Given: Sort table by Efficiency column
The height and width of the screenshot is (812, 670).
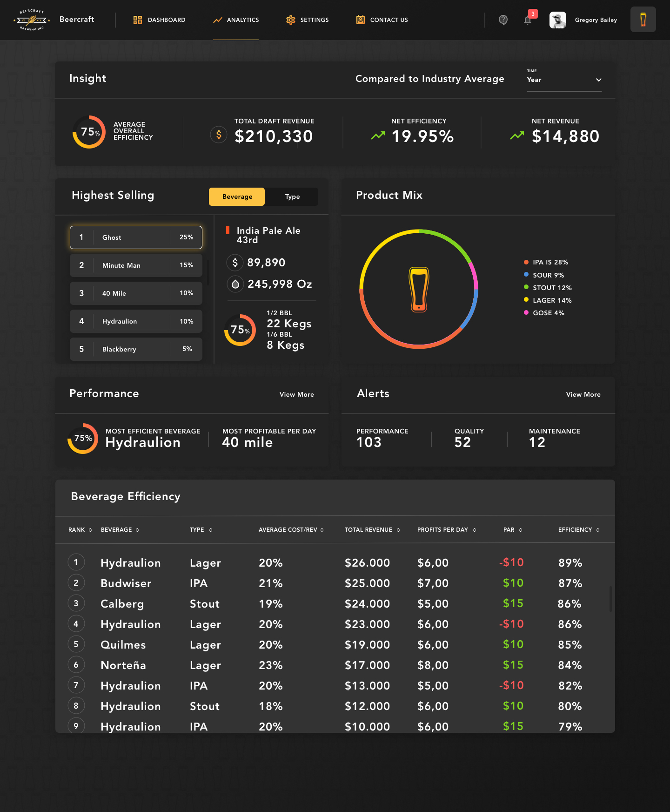Looking at the screenshot, I should click(x=578, y=530).
